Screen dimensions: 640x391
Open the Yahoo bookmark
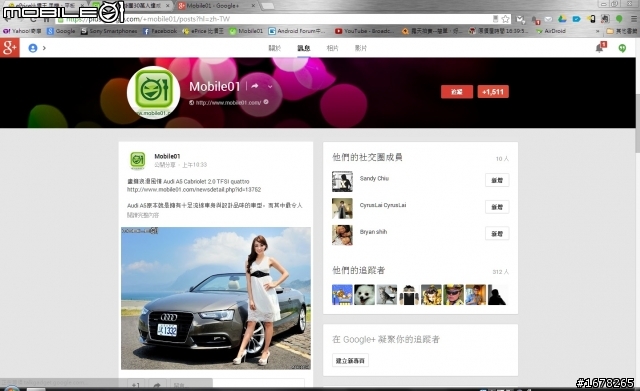[x=22, y=31]
